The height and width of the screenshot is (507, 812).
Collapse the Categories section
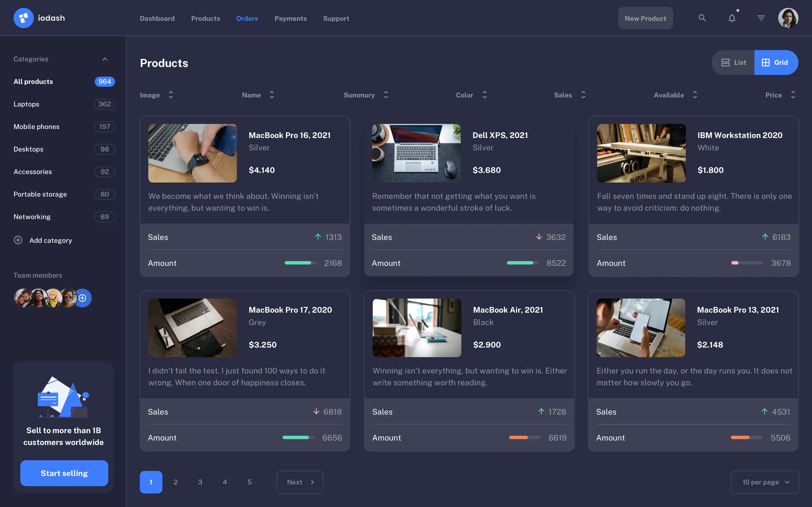point(105,59)
